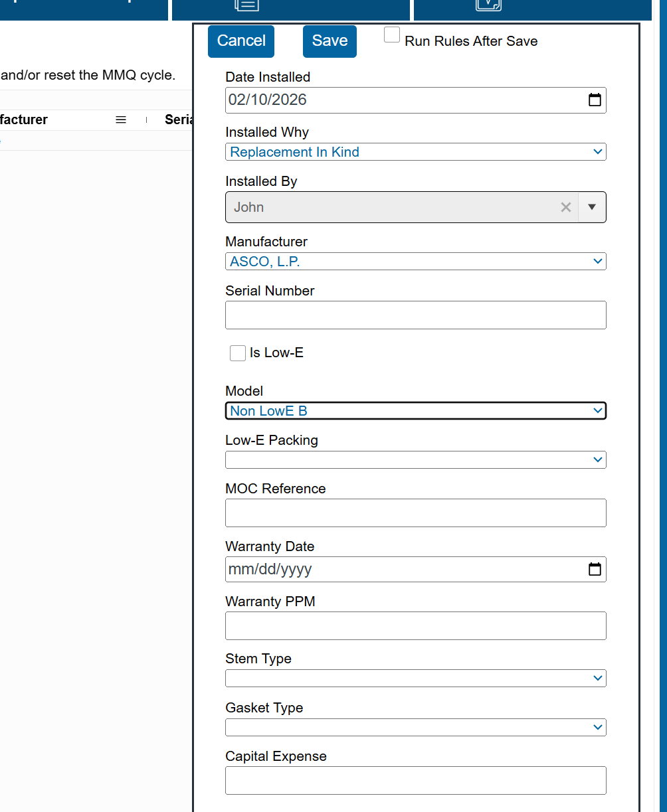Open the Date Installed calendar picker
This screenshot has height=812, width=667.
pyautogui.click(x=595, y=100)
